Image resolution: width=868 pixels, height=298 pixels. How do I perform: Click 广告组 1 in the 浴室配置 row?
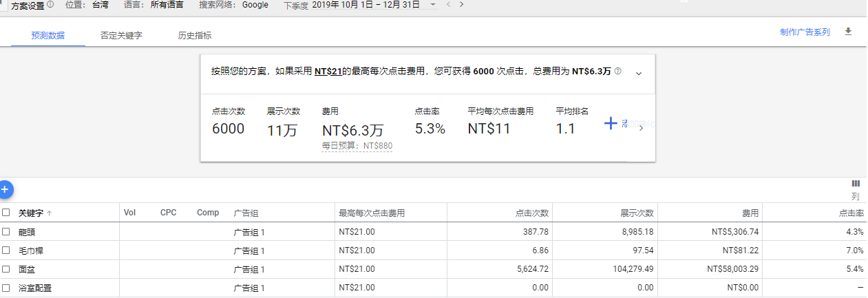249,288
